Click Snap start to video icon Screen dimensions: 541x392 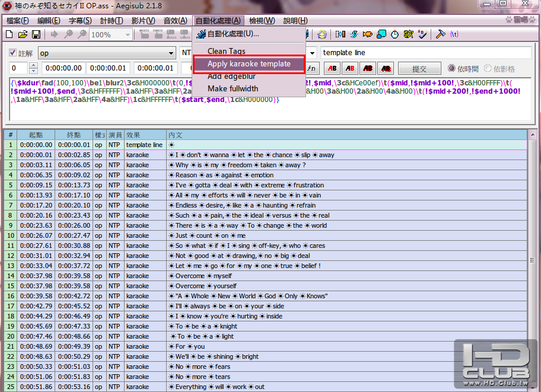pyautogui.click(x=171, y=34)
